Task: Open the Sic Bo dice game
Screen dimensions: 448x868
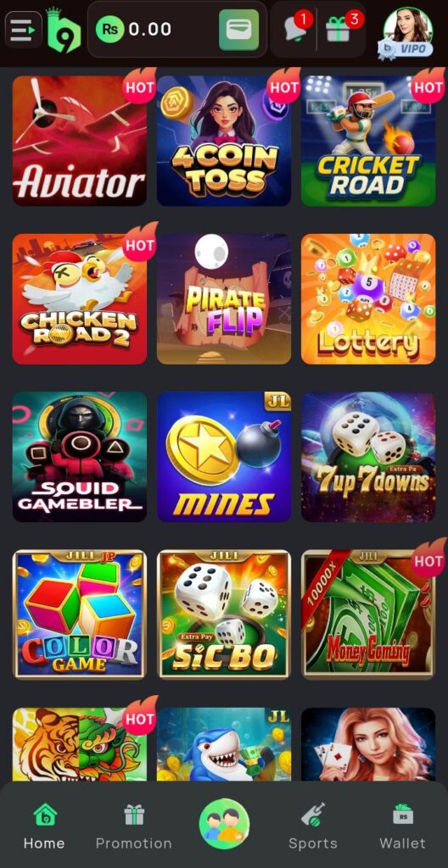Action: [224, 615]
